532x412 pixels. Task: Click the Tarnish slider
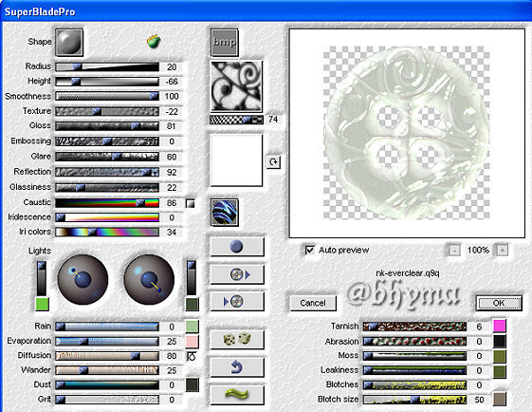[x=414, y=327]
